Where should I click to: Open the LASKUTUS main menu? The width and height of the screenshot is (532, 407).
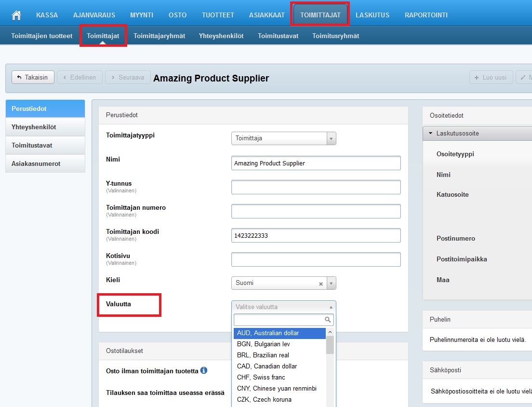[372, 15]
